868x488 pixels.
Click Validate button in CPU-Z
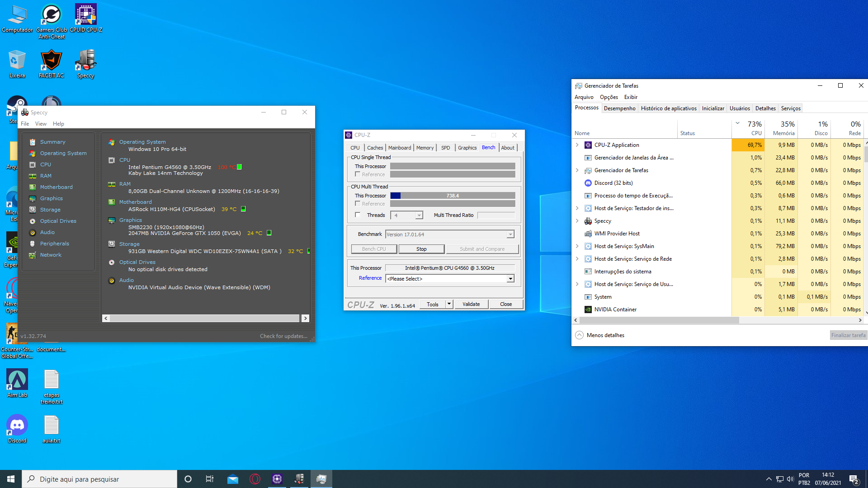click(x=471, y=304)
